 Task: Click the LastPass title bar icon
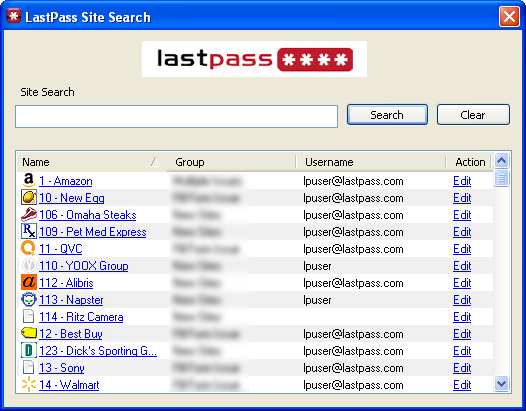(x=14, y=16)
